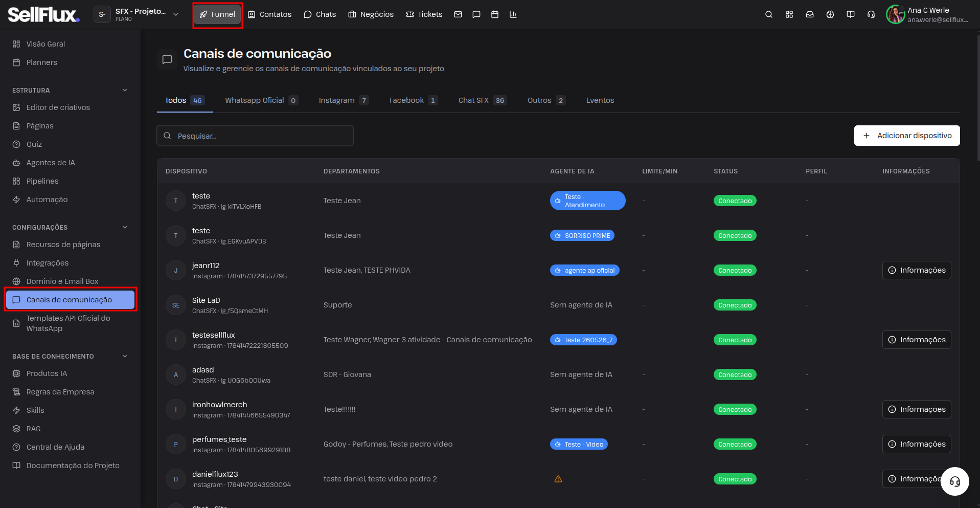Open the calendar icon in top navigation
Image resolution: width=980 pixels, height=508 pixels.
pos(494,14)
